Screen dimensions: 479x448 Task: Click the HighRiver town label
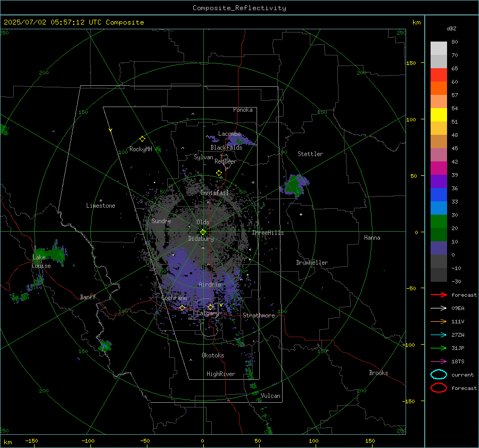tap(221, 374)
